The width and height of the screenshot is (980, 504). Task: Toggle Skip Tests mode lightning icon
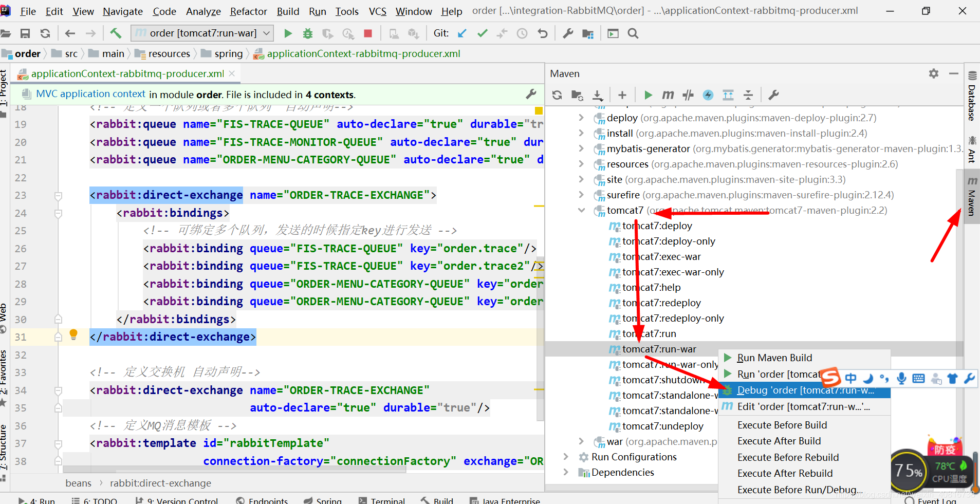click(x=708, y=95)
